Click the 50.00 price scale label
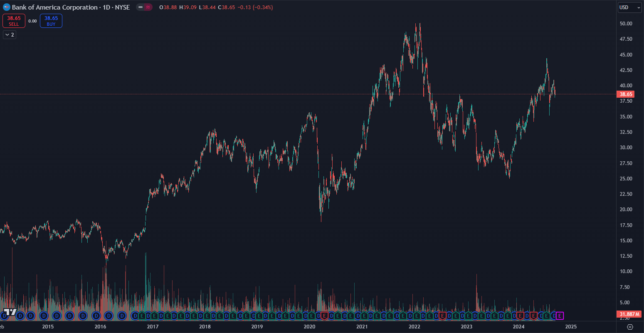The height and width of the screenshot is (333, 644). pos(626,24)
